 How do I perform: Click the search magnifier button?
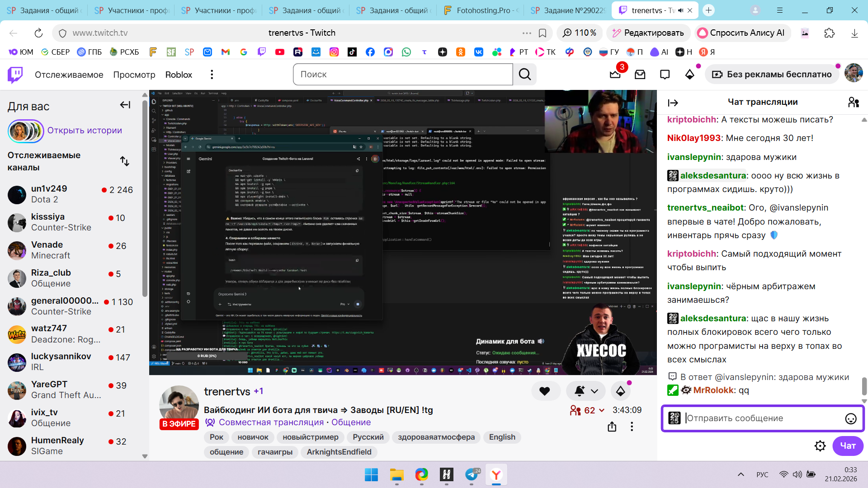(x=525, y=75)
